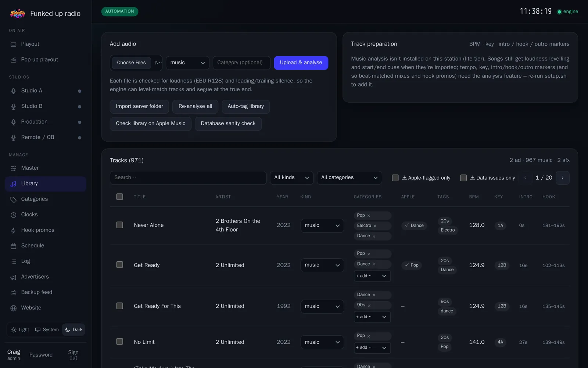This screenshot has height=368, width=588.
Task: Run Database sanity check
Action: (x=228, y=124)
